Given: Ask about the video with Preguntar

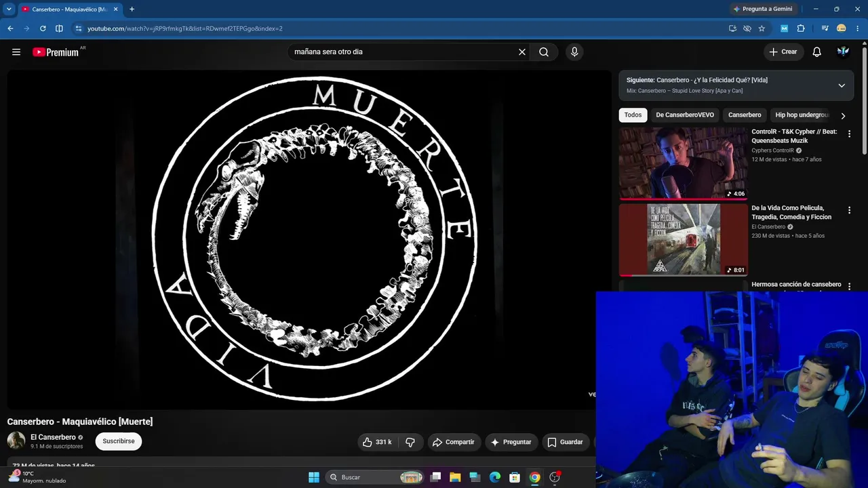Looking at the screenshot, I should (511, 442).
